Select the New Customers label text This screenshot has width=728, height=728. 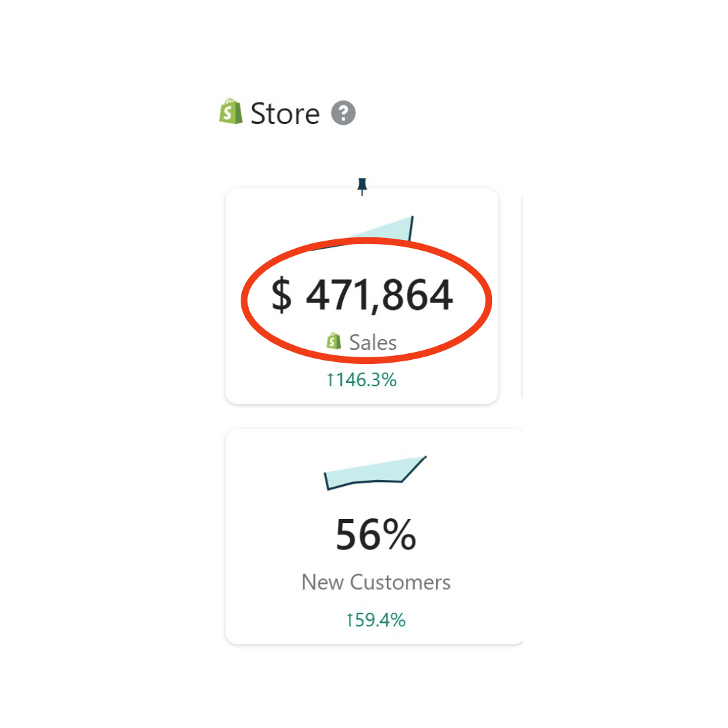375,582
